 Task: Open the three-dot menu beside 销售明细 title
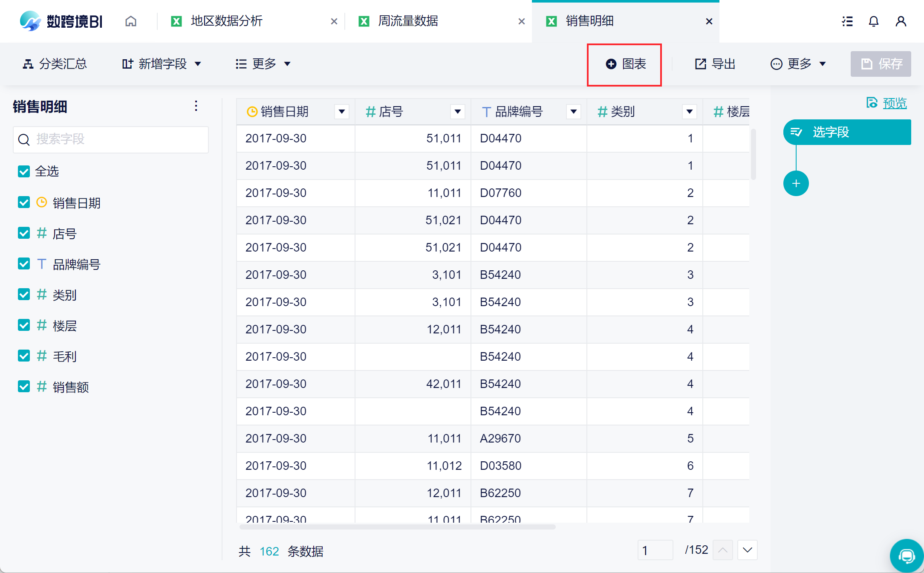click(196, 106)
